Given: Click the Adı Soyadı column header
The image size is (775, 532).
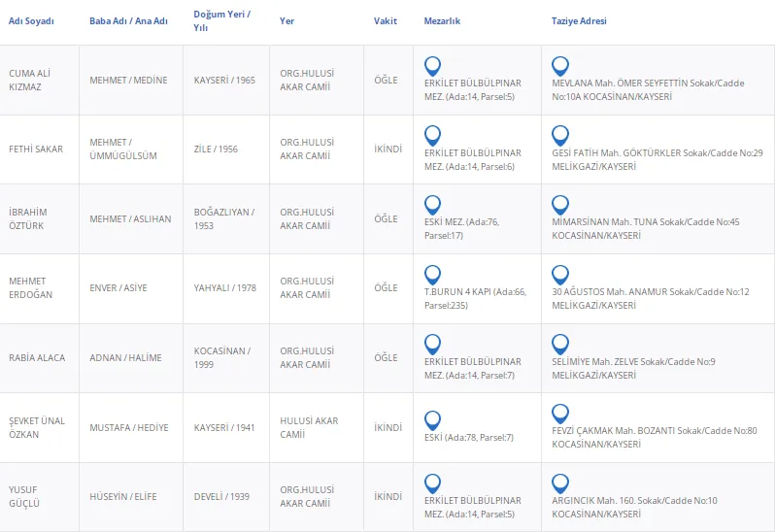Looking at the screenshot, I should [31, 21].
